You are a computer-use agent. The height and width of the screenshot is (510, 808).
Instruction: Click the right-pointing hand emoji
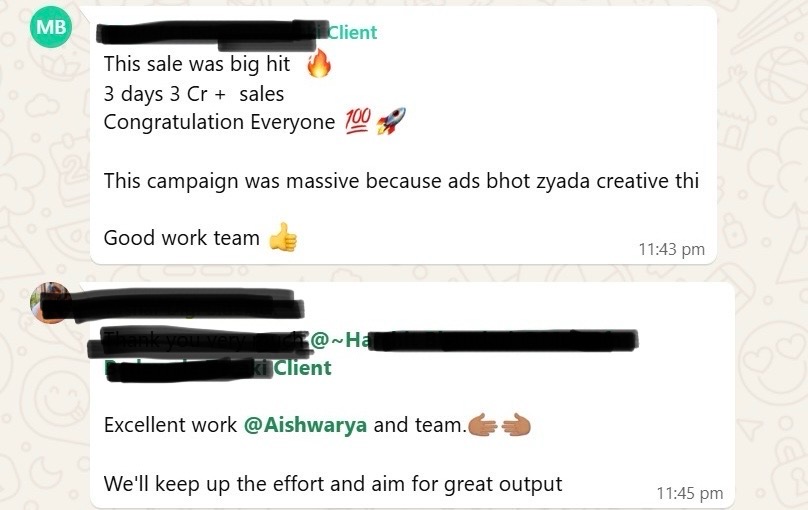click(482, 426)
